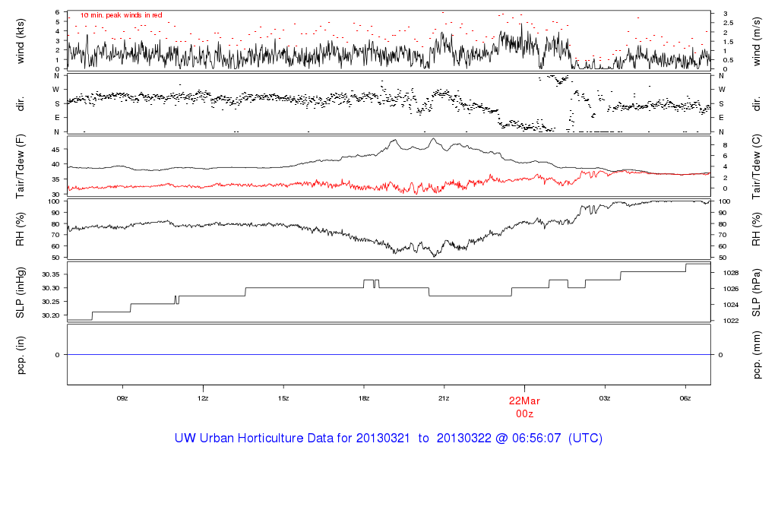This screenshot has width=778, height=532.
Task: Click the "0.5" wind m/s tick value
Action: click(728, 60)
